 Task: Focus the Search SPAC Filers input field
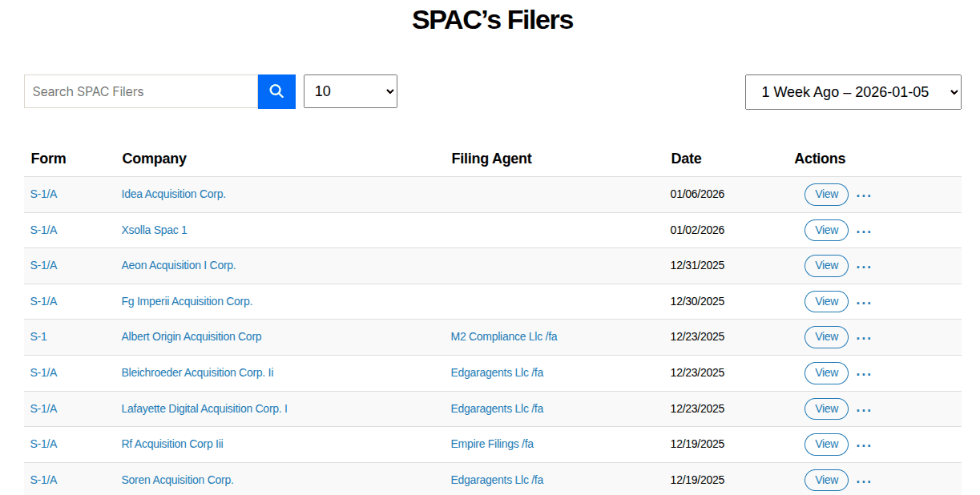[141, 91]
